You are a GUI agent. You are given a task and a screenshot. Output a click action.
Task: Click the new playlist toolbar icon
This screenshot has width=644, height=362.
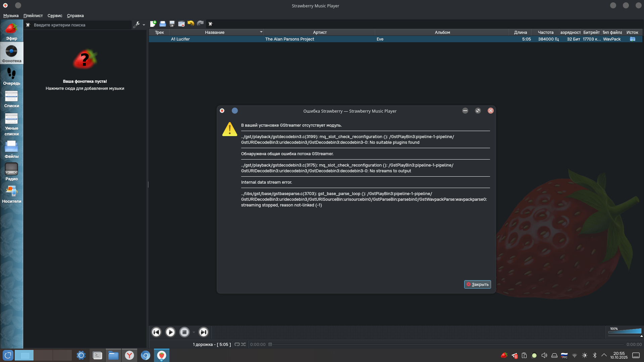[x=153, y=24]
